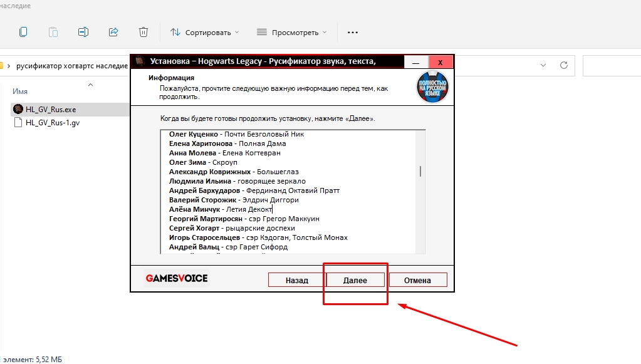Viewport: 641px width, 364px height.
Task: Click the Share icon in Explorer toolbar
Action: coord(113,32)
